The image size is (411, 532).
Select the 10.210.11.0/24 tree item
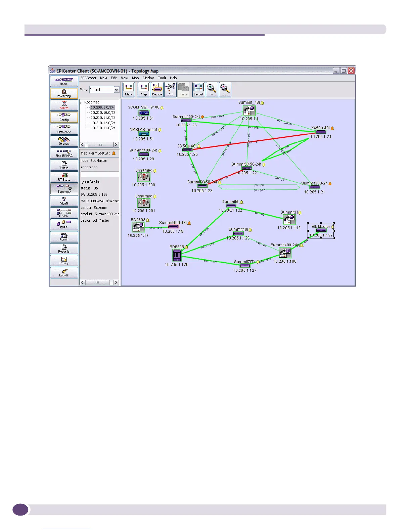pos(103,118)
